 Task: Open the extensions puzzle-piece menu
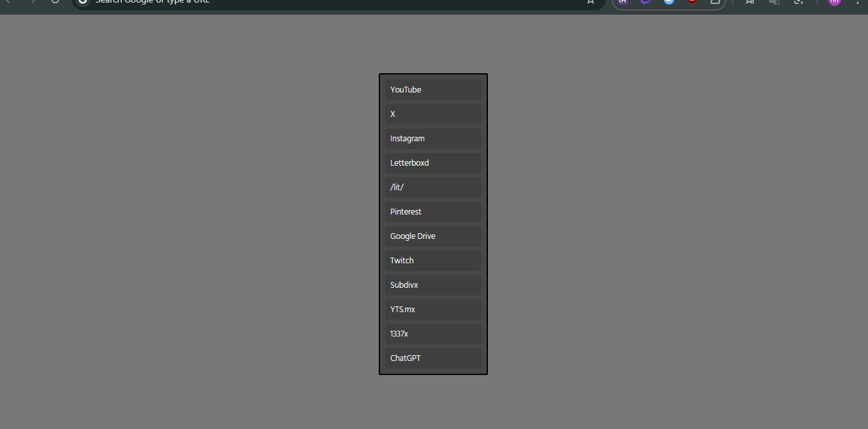click(715, 2)
